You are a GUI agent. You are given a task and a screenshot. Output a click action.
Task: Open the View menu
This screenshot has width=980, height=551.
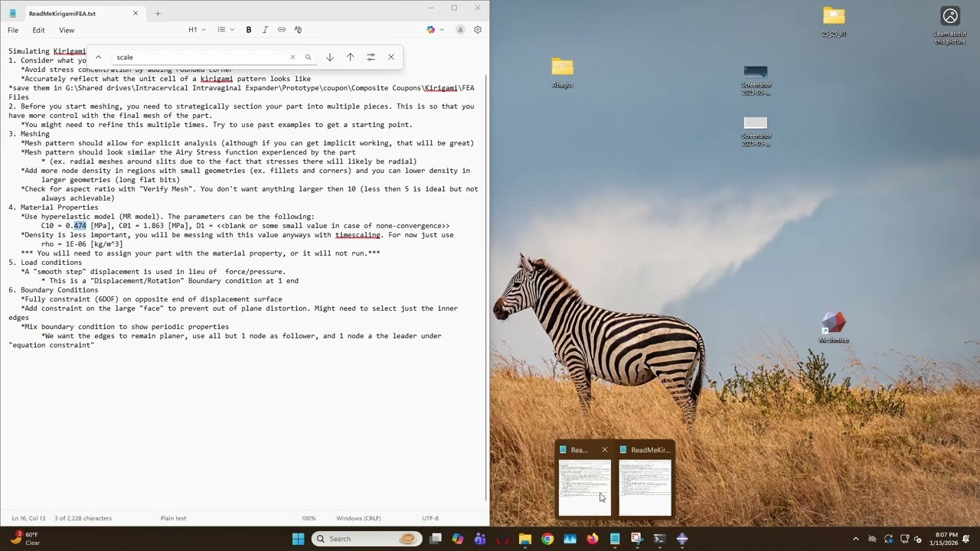click(x=67, y=30)
